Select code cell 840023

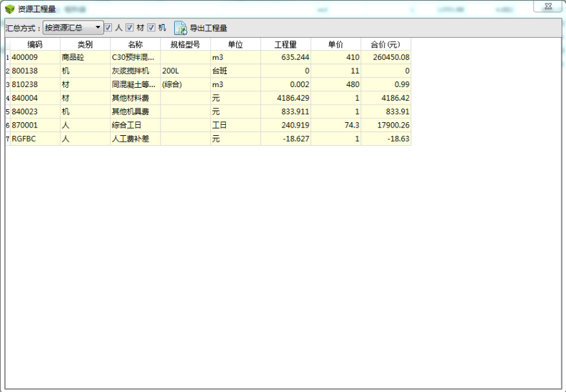(35, 112)
